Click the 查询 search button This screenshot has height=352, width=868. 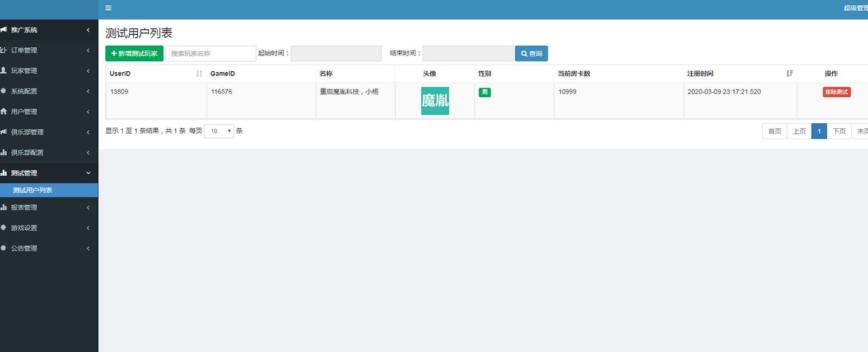[x=531, y=53]
